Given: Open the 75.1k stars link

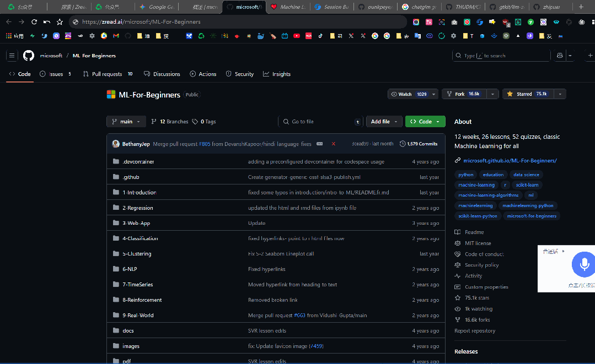Looking at the screenshot, I should pyautogui.click(x=477, y=298).
